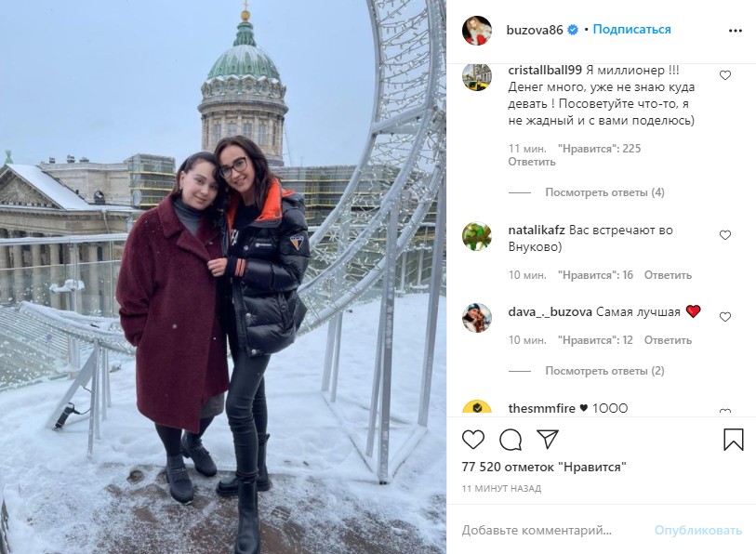Image resolution: width=756 pixels, height=554 pixels.
Task: Like the post with the heart icon
Action: [473, 440]
